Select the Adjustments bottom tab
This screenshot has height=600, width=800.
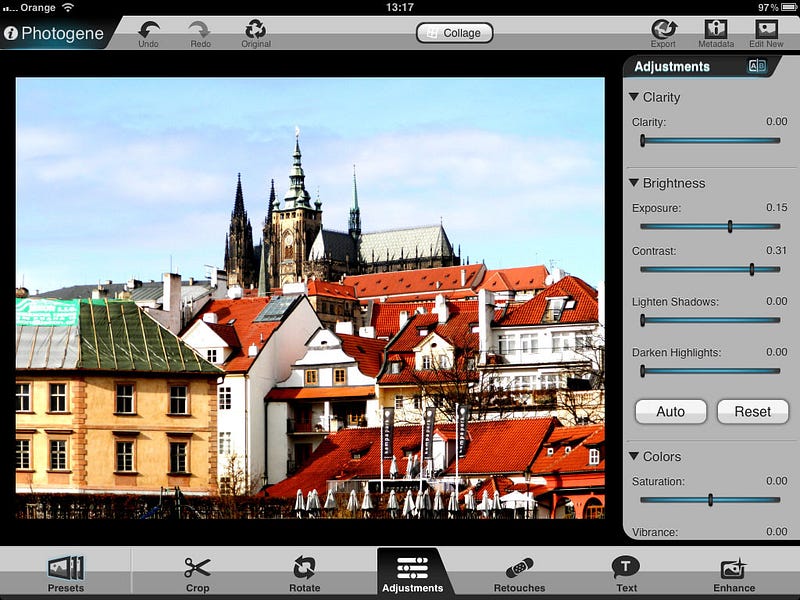pyautogui.click(x=412, y=573)
